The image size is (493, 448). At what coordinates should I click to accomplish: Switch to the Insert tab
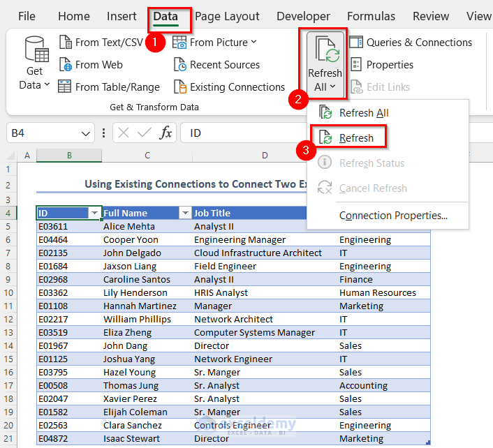click(x=122, y=16)
